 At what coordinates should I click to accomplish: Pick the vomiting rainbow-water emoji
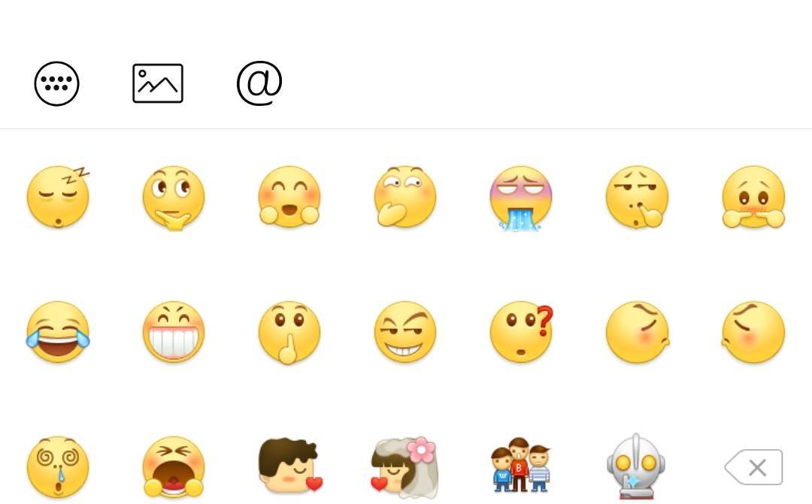pyautogui.click(x=521, y=198)
